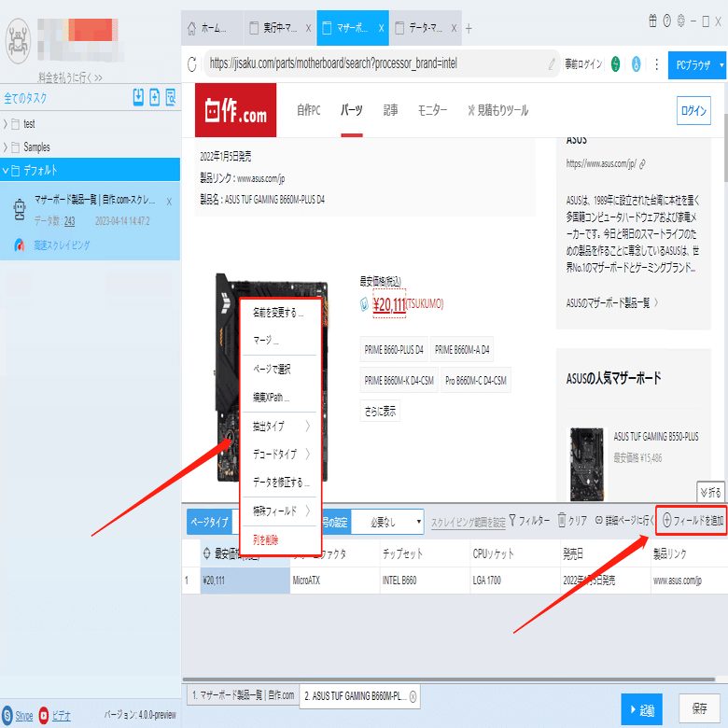The width and height of the screenshot is (728, 728).
Task: Click the gift icon in title bar
Action: tap(652, 21)
